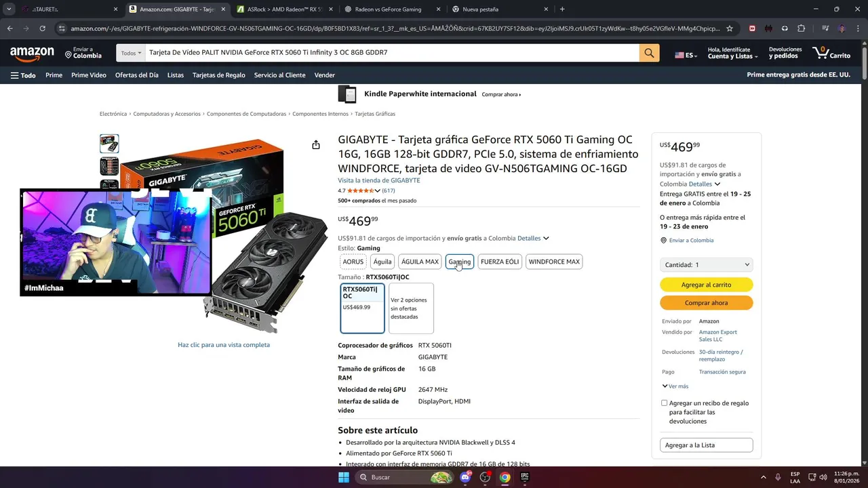Screen dimensions: 868x488
Task: Open the Chrome profile avatar
Action: point(842,28)
